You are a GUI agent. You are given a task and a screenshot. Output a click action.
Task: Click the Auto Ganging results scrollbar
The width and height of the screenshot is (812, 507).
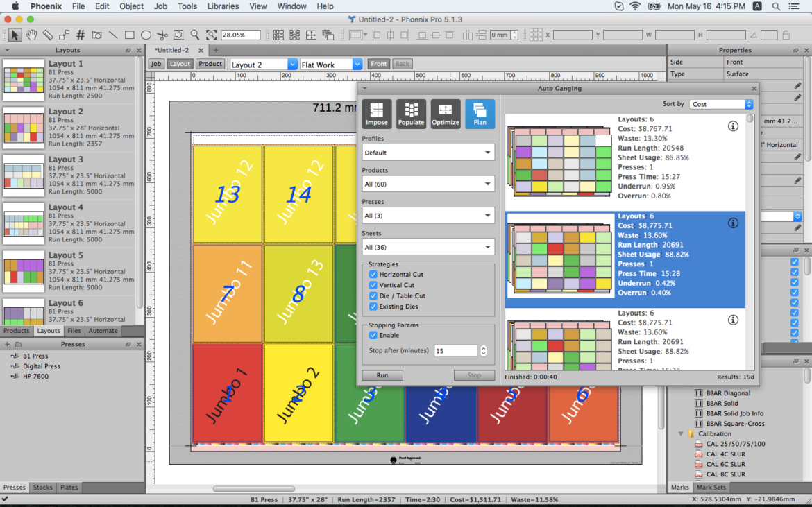click(750, 119)
